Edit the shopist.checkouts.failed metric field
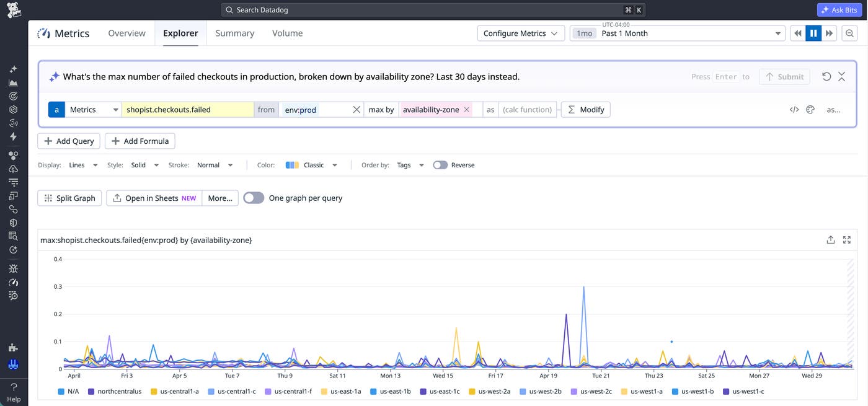This screenshot has height=406, width=868. pyautogui.click(x=188, y=110)
